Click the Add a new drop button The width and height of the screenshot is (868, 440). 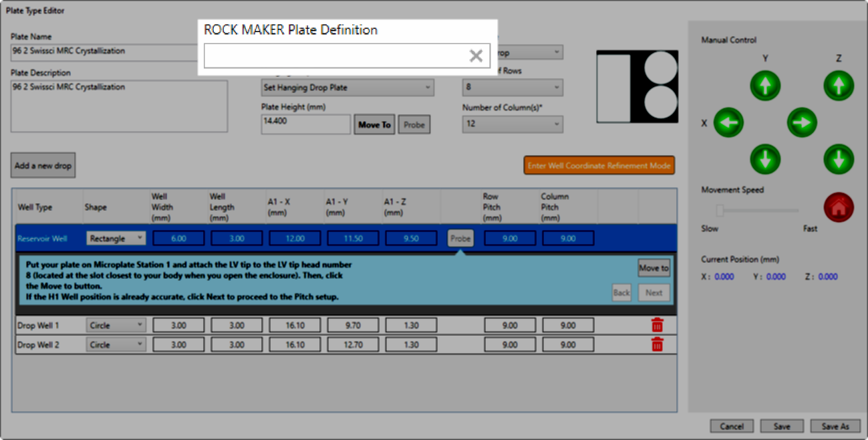click(x=43, y=165)
